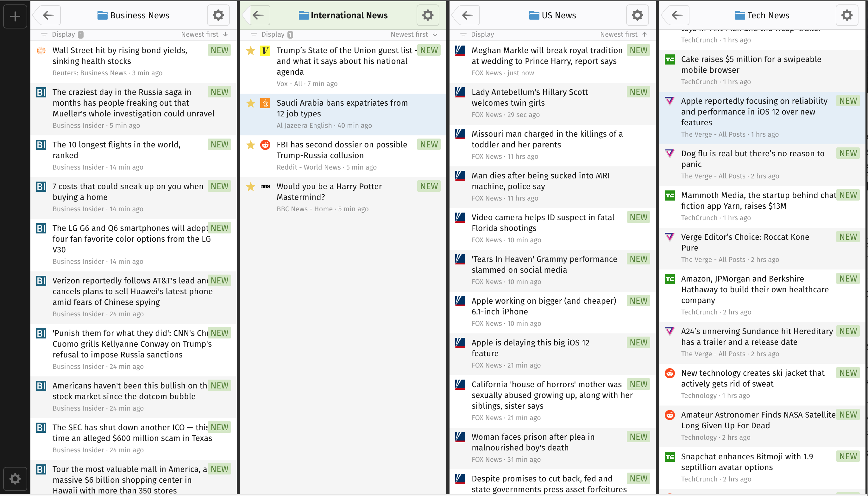Open US News column settings gear
The image size is (868, 496).
coord(637,15)
